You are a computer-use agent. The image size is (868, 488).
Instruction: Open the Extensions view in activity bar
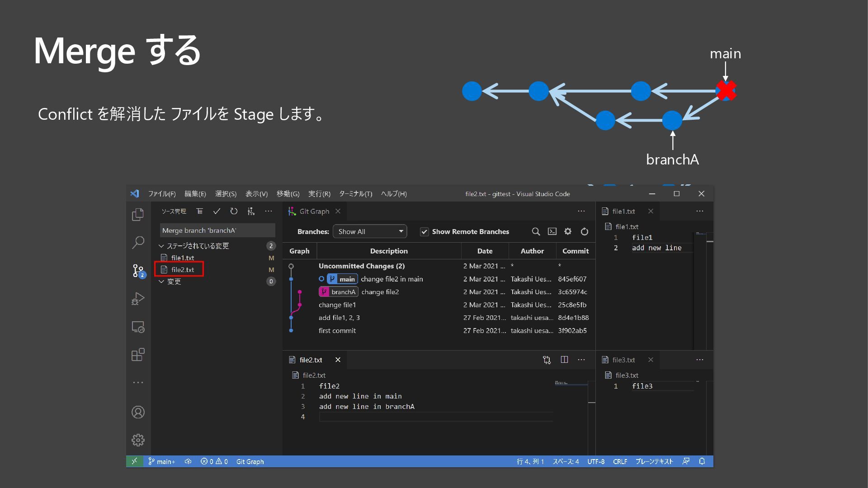tap(138, 355)
